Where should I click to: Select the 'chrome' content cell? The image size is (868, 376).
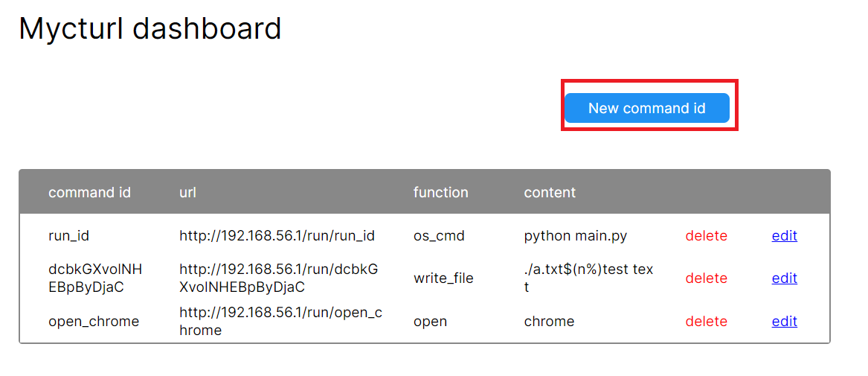pos(549,321)
